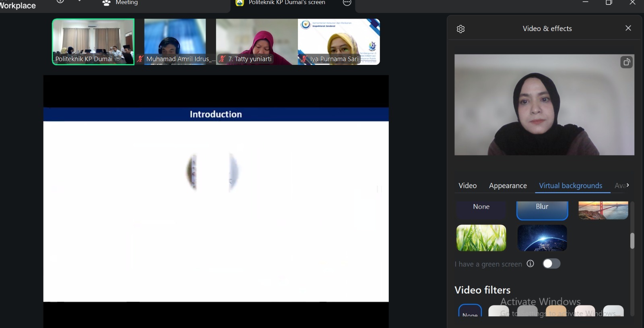644x328 pixels.
Task: Pick the peach-colored video filter swatch
Action: pyautogui.click(x=556, y=311)
